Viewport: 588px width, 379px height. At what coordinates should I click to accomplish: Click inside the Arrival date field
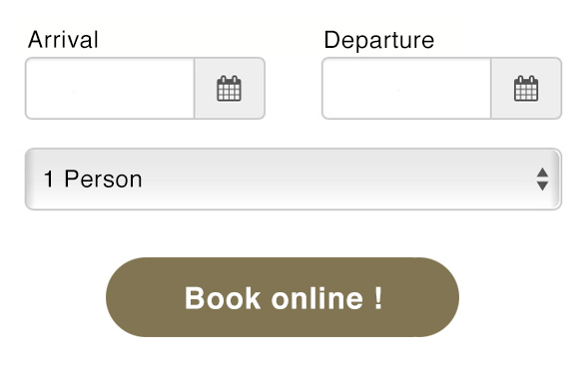pos(110,89)
